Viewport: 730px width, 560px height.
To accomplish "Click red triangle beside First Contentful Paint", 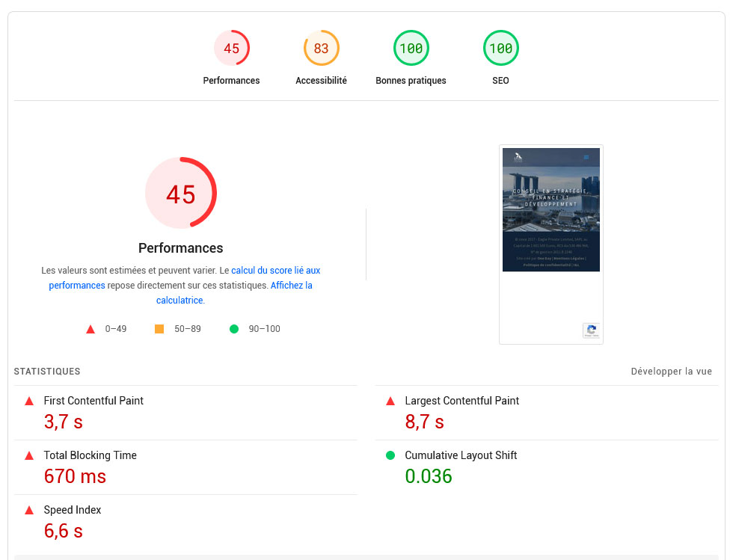I will (29, 401).
